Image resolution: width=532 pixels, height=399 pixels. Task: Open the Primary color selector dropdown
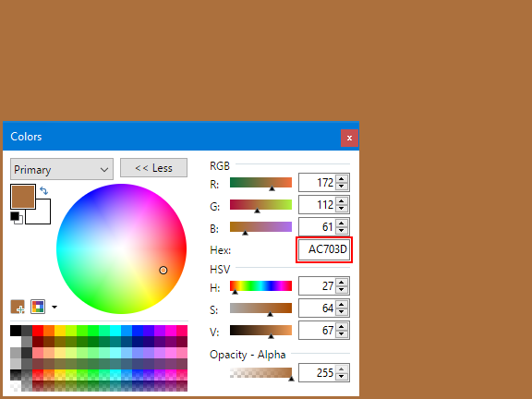click(x=62, y=169)
